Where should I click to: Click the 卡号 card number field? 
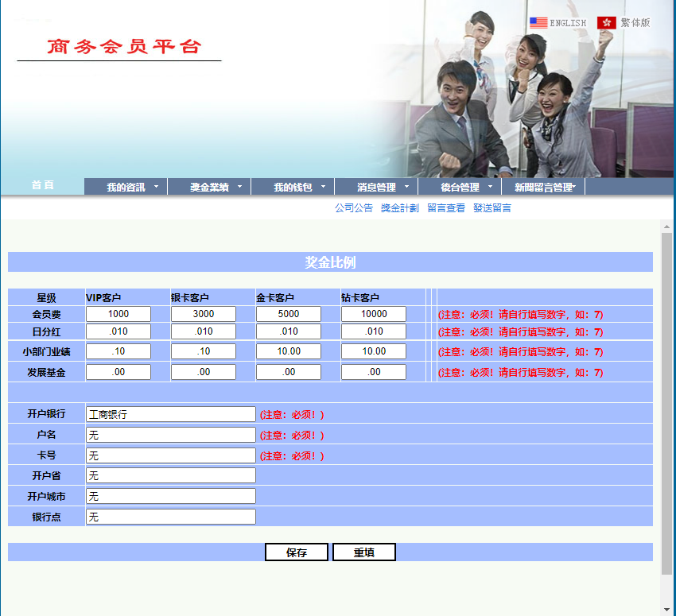(x=171, y=455)
